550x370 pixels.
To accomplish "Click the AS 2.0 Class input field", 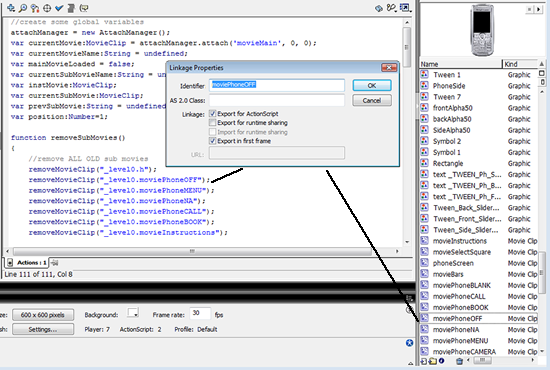I will pyautogui.click(x=277, y=100).
